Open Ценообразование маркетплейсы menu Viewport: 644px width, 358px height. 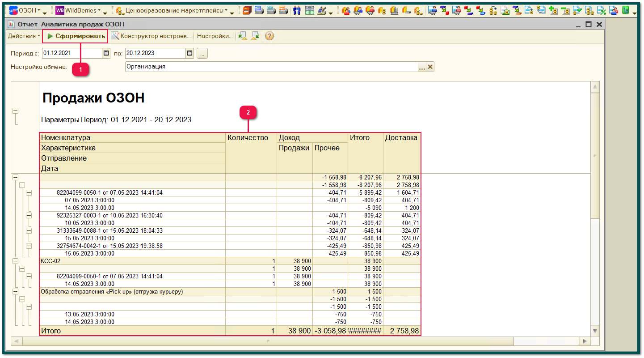click(x=172, y=10)
